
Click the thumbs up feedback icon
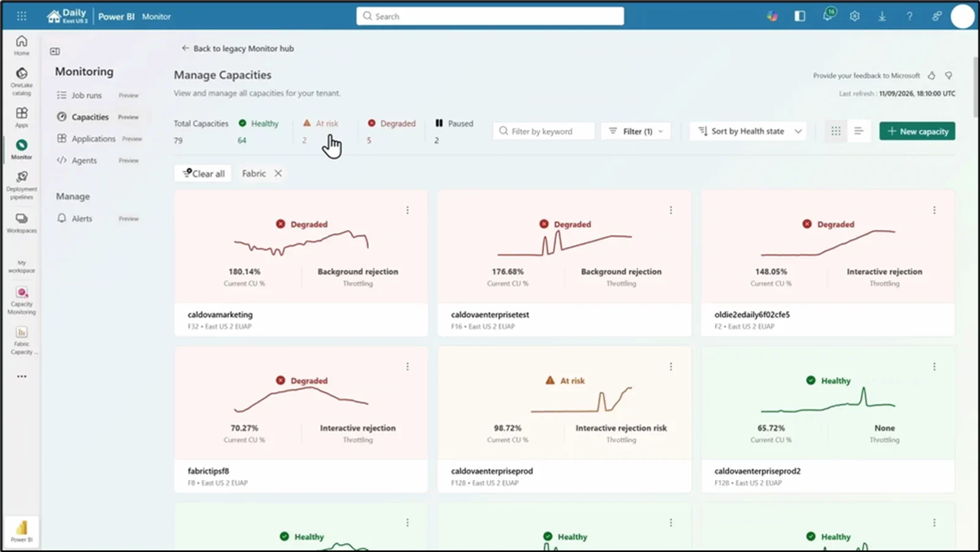tap(932, 75)
